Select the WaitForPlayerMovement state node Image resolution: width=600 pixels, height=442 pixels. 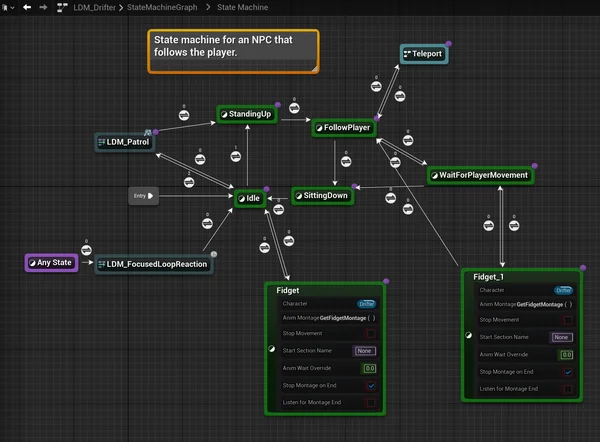[480, 175]
